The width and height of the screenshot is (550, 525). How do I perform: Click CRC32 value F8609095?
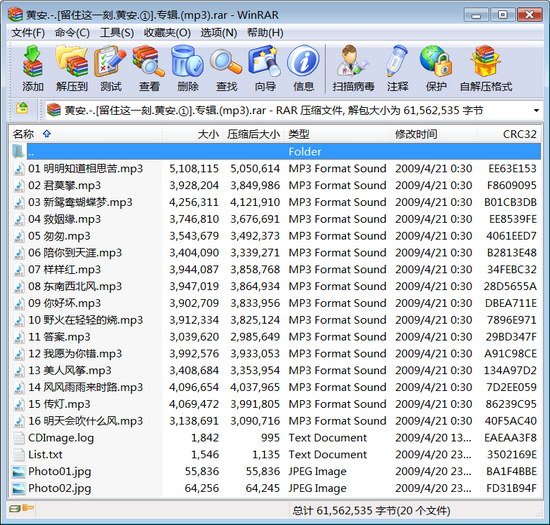512,186
